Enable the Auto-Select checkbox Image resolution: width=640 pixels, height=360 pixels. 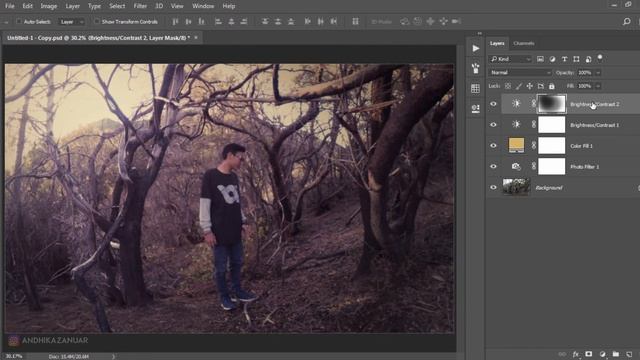[x=19, y=22]
